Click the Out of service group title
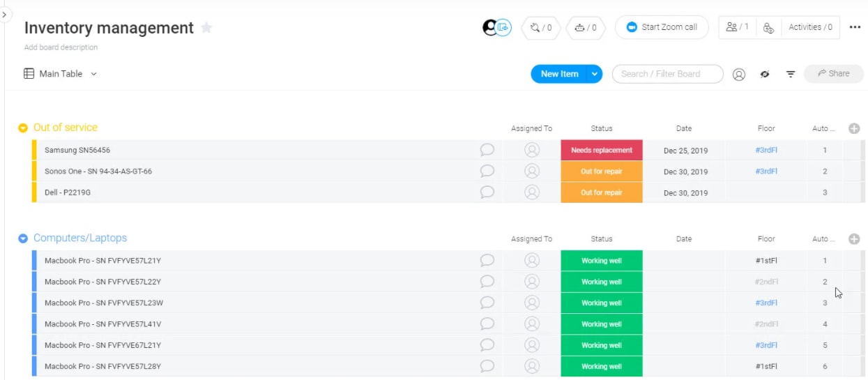 tap(66, 128)
